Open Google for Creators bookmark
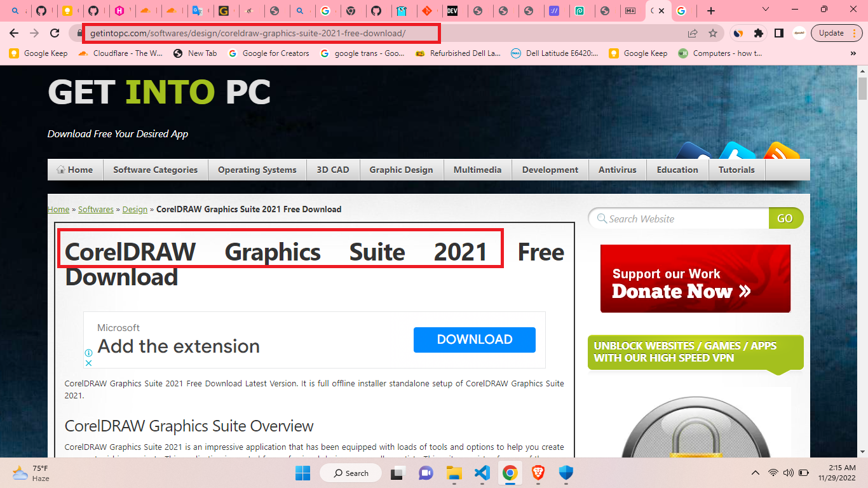This screenshot has width=868, height=488. (268, 53)
